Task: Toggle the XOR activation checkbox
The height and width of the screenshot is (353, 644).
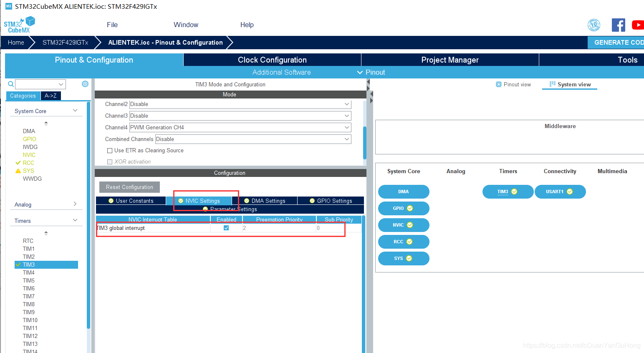Action: click(110, 162)
